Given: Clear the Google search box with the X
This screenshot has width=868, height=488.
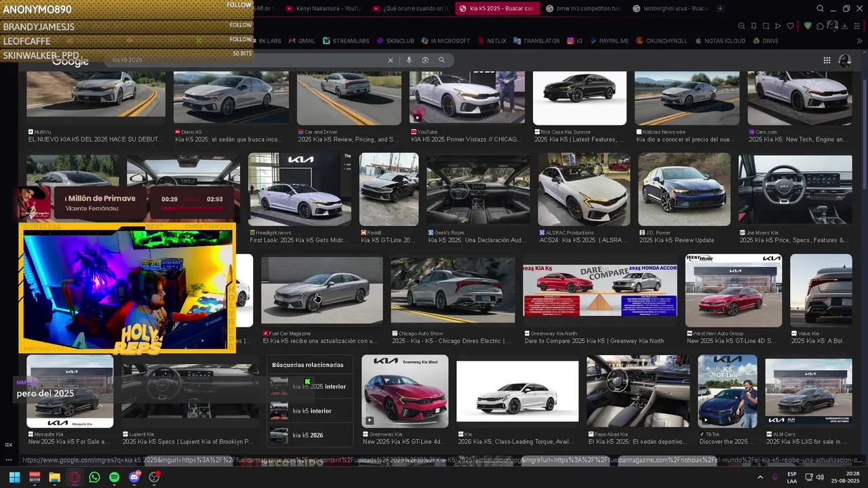Looking at the screenshot, I should (x=390, y=60).
